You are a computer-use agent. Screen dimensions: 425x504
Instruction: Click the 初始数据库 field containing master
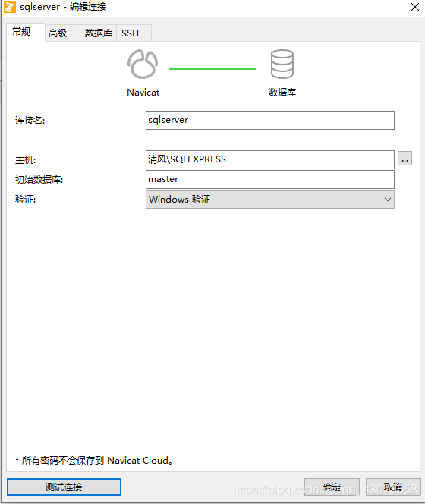point(270,179)
